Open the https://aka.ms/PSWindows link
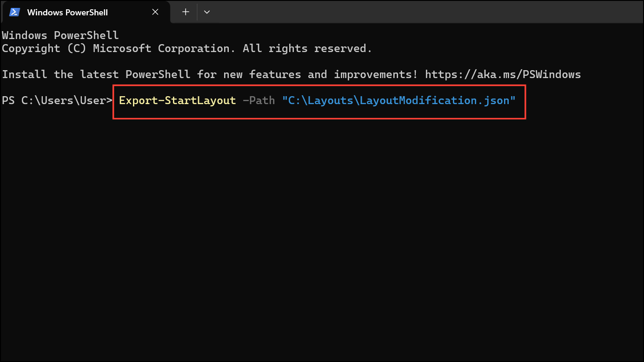 503,74
